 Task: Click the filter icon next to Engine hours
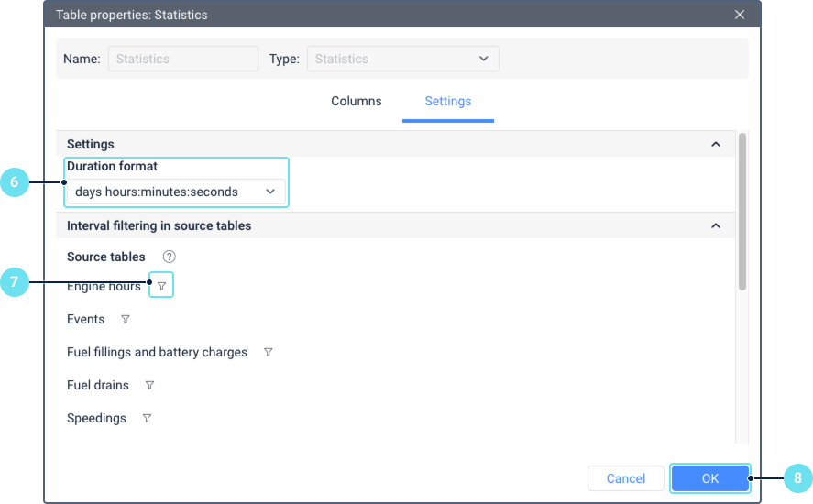point(161,287)
